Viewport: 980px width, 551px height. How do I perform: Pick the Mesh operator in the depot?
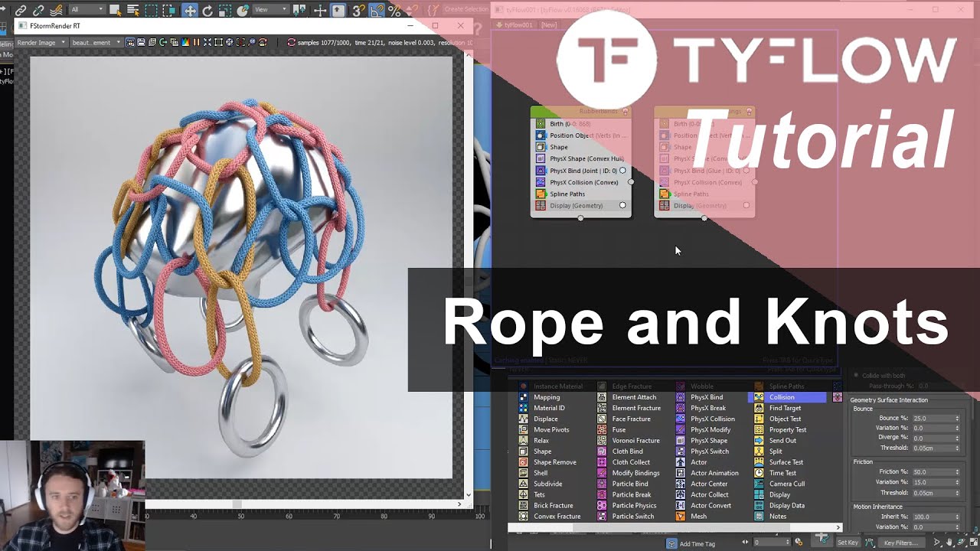(x=691, y=516)
